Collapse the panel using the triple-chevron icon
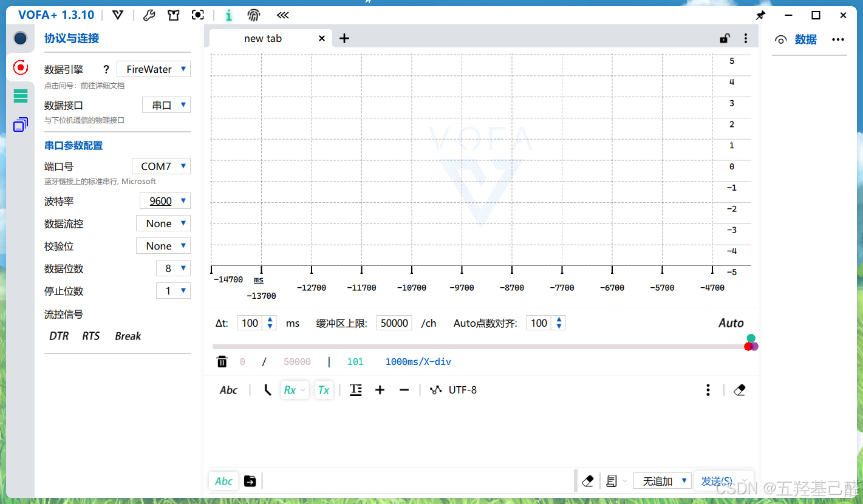This screenshot has width=863, height=504. [282, 15]
